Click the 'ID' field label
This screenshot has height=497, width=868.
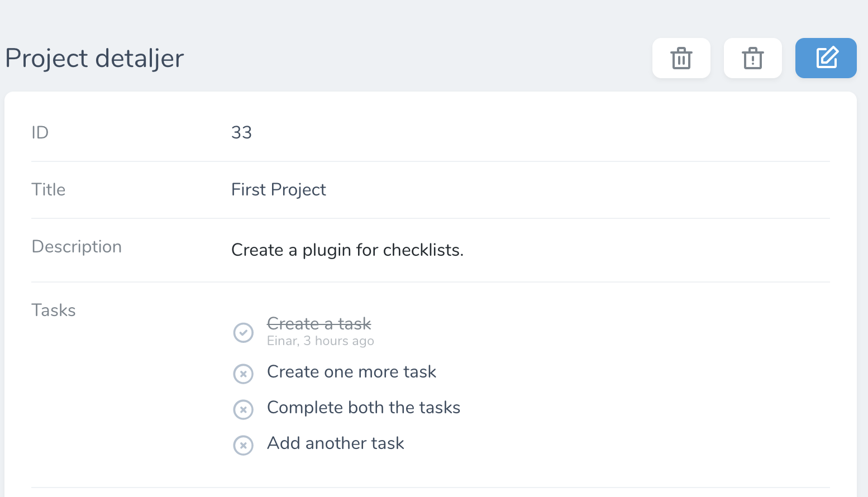click(40, 133)
